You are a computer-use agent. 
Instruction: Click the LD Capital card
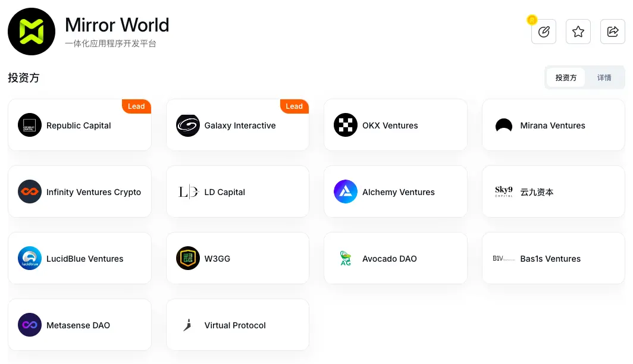pyautogui.click(x=237, y=192)
